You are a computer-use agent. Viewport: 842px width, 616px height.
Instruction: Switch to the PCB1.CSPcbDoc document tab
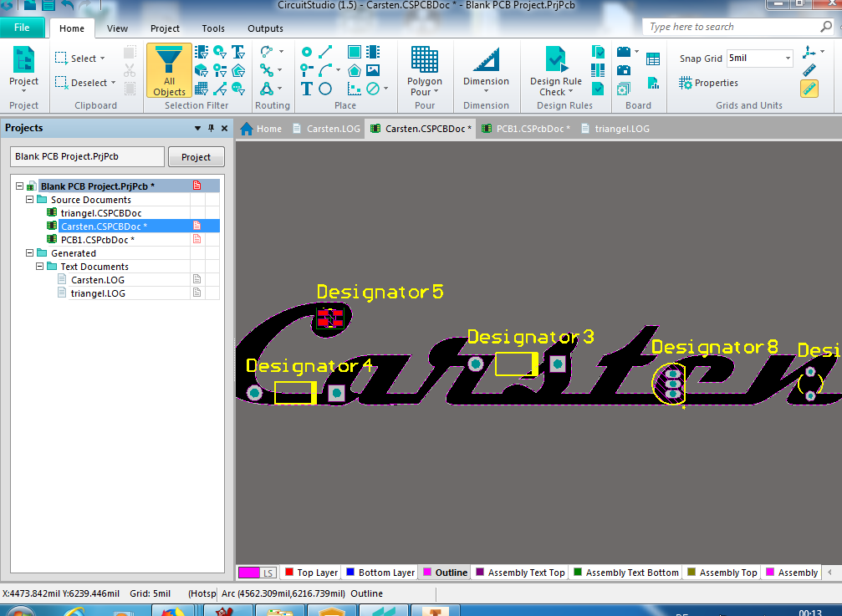[x=526, y=129]
